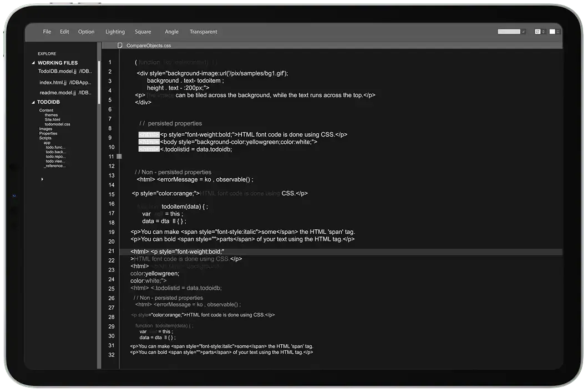Click the stepper arrows beside the white swatch
This screenshot has width=588, height=392.
559,32
